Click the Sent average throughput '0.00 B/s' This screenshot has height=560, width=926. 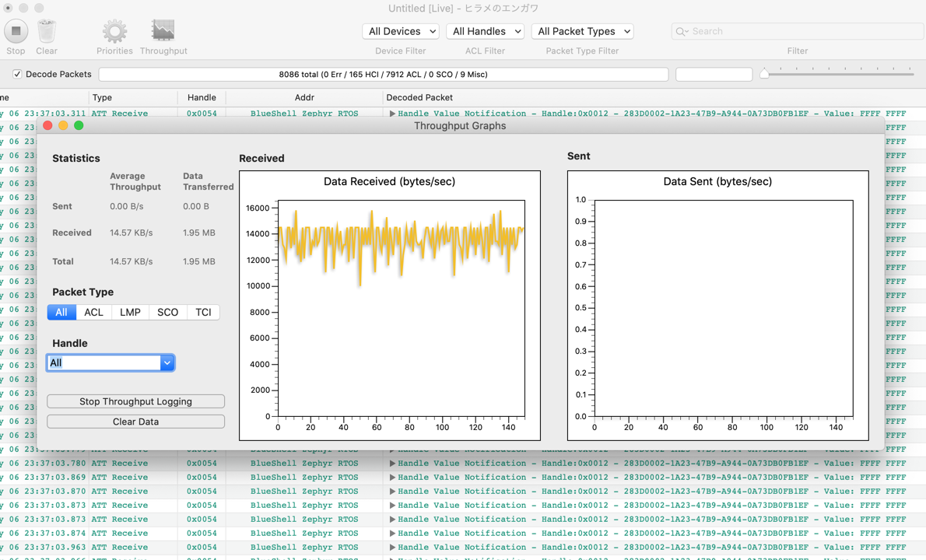coord(126,207)
